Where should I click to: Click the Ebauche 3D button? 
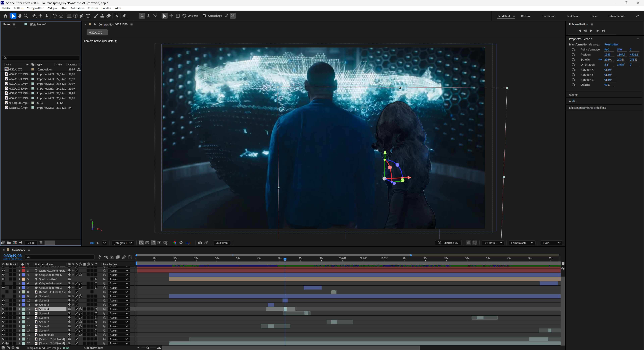448,243
